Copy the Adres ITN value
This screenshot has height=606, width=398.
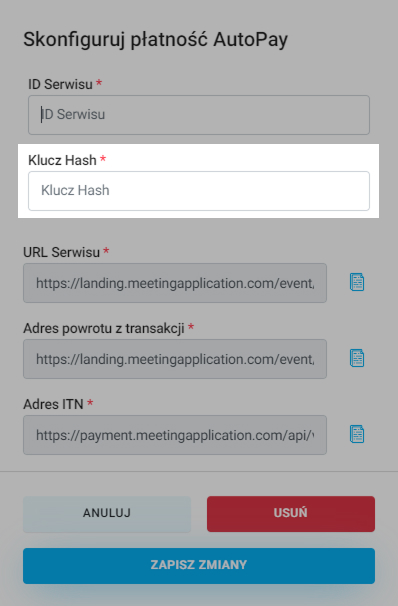(357, 434)
